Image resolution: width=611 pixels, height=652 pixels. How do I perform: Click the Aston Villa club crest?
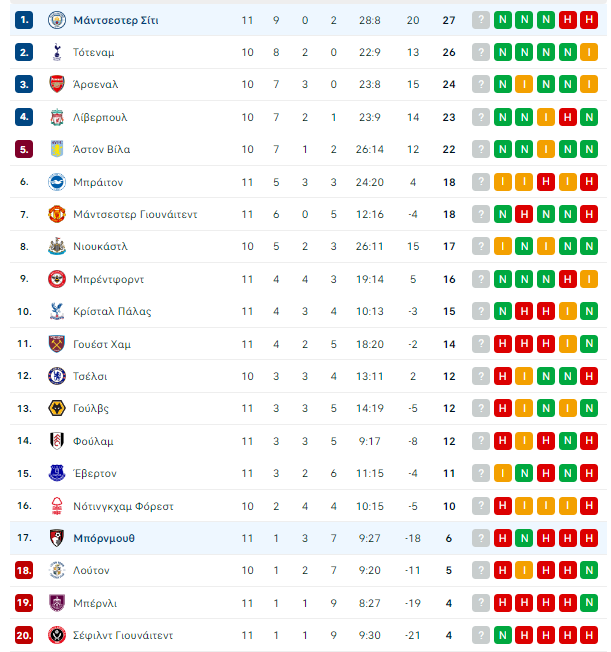coord(57,149)
